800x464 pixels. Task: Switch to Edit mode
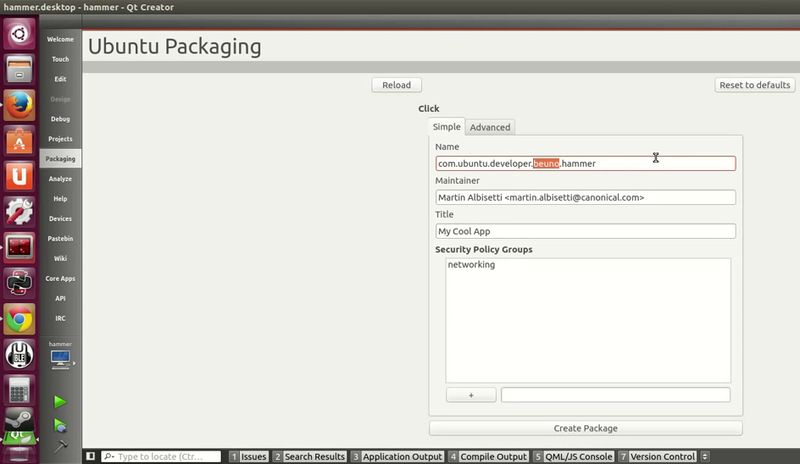(x=60, y=79)
